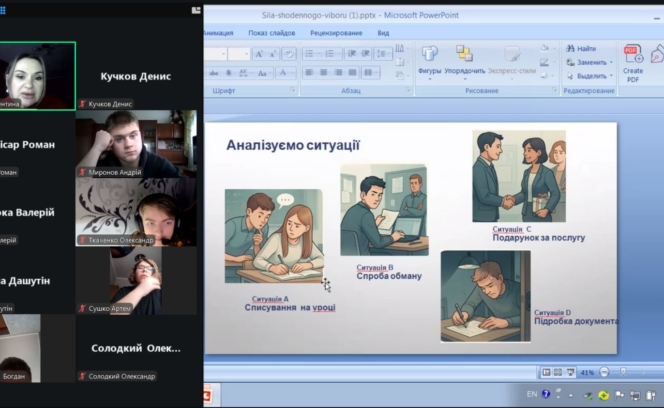664x408 pixels.
Task: Toggle the slideshow view button
Action: coord(570,372)
